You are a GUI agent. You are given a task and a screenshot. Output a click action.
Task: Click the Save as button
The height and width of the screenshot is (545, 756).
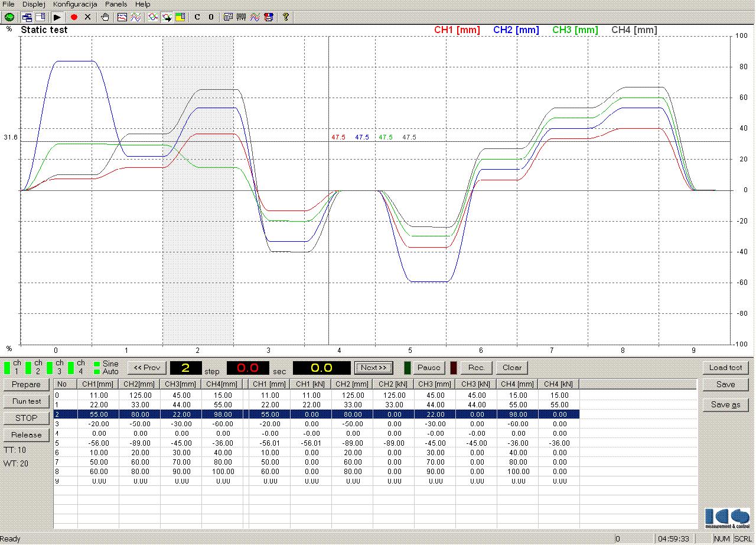click(726, 405)
